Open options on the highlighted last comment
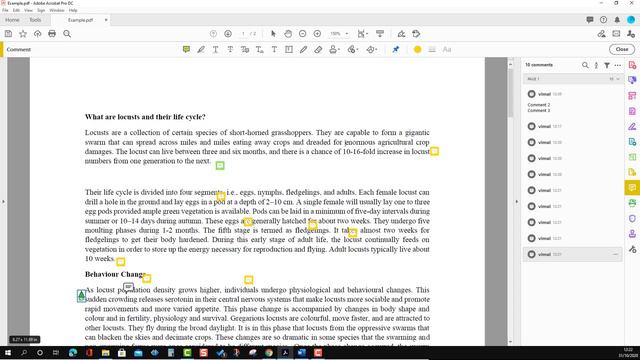 (x=616, y=254)
